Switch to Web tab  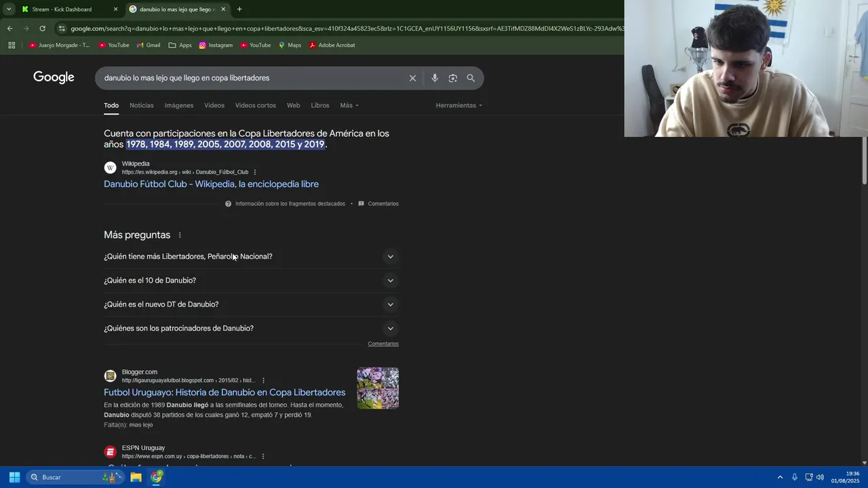tap(293, 105)
